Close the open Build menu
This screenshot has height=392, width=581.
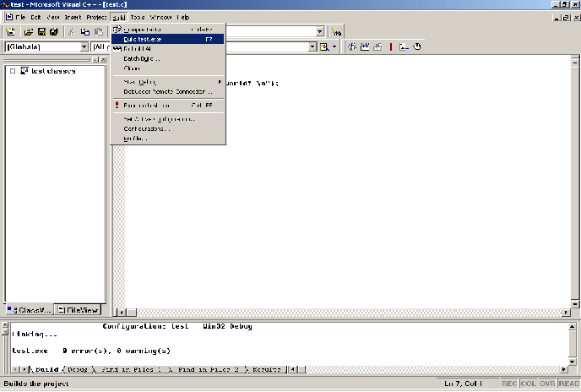(x=119, y=17)
